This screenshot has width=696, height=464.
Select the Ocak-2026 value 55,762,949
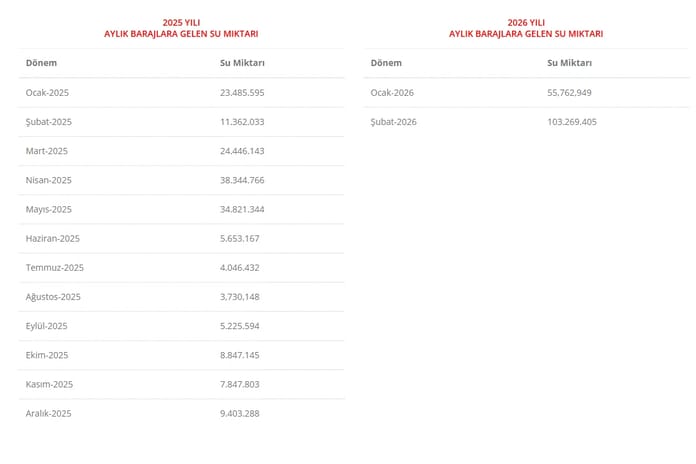point(570,92)
